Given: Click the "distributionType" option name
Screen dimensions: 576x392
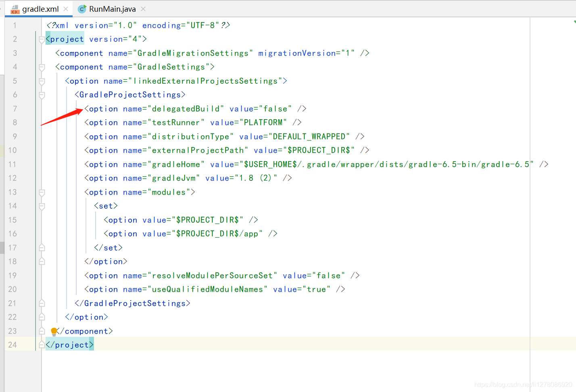Looking at the screenshot, I should (x=190, y=137).
